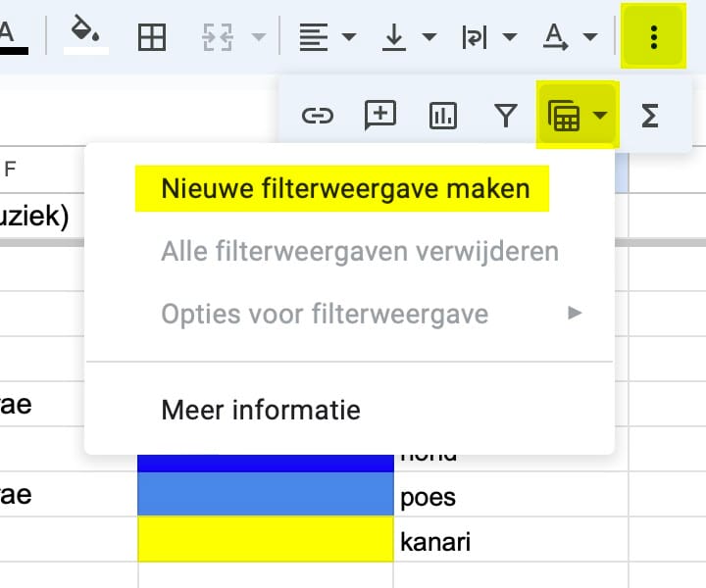Viewport: 706px width, 588px height.
Task: Click the three-dot more options button
Action: pyautogui.click(x=654, y=37)
